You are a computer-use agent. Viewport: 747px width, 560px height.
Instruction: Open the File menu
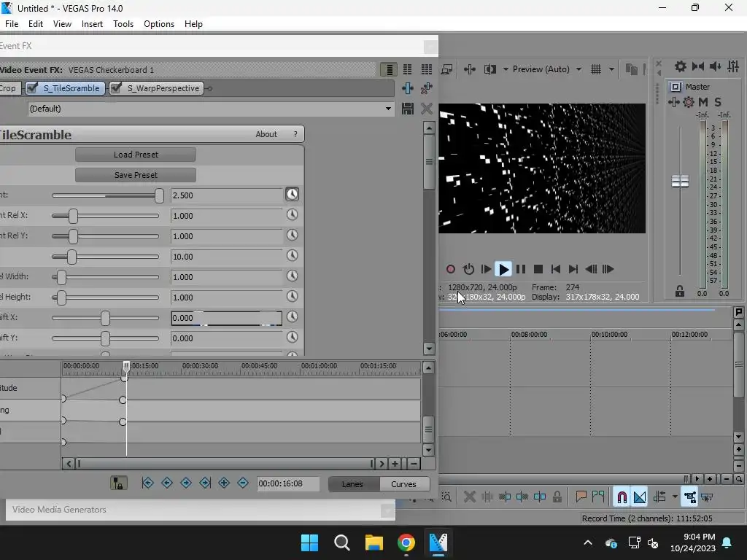tap(12, 24)
